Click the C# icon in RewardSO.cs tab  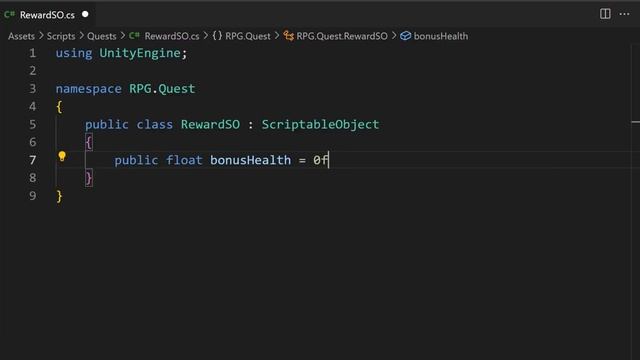pos(9,15)
